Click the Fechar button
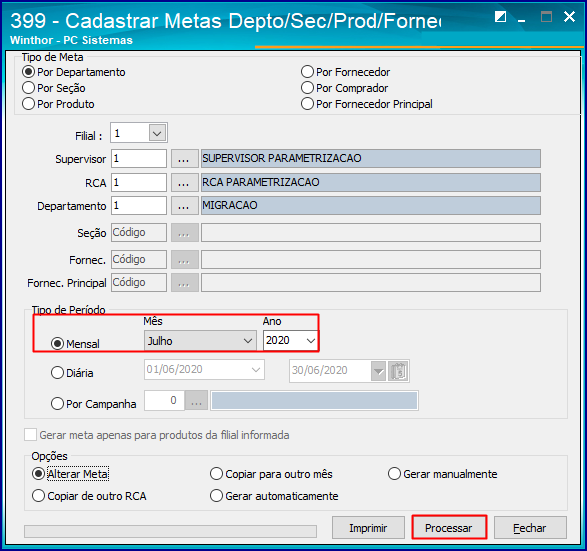Viewport: 587px width, 551px height. 530,528
